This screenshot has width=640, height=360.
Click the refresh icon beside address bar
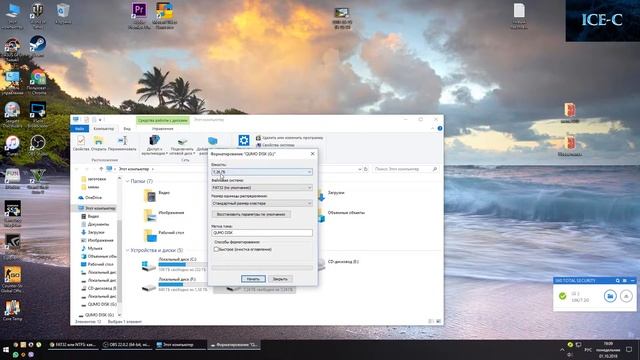coord(366,169)
